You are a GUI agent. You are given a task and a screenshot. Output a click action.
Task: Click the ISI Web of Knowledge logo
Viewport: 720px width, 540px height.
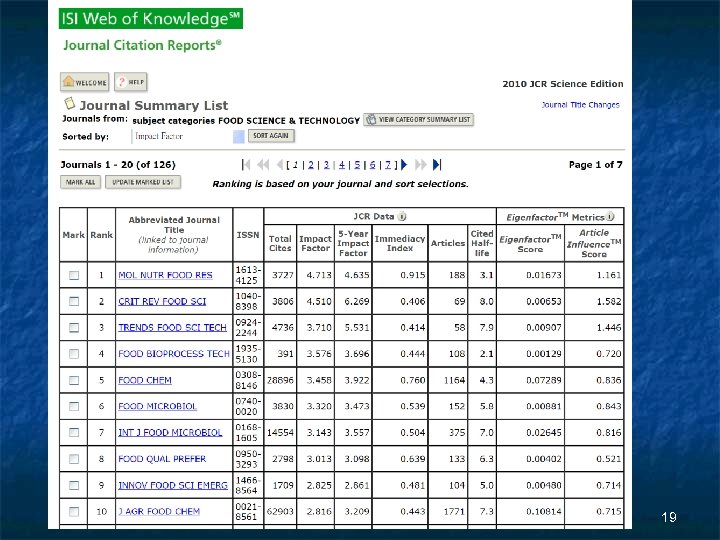tap(151, 19)
